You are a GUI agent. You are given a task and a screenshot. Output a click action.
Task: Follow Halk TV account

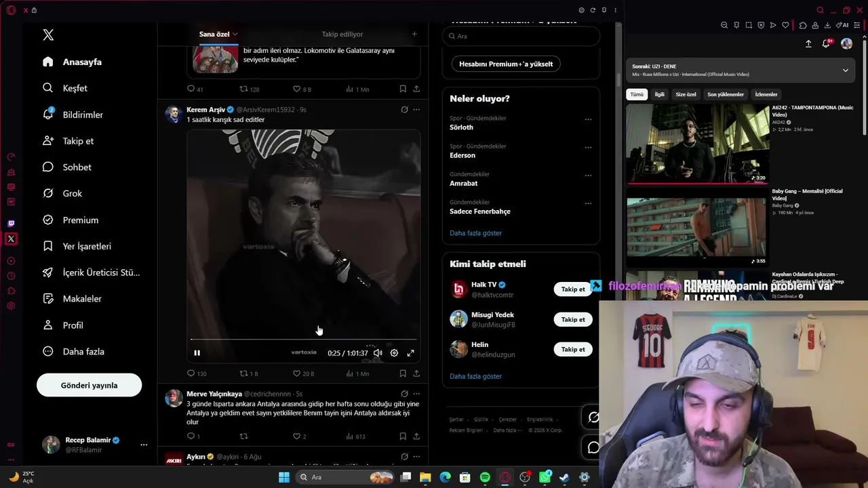pyautogui.click(x=573, y=289)
